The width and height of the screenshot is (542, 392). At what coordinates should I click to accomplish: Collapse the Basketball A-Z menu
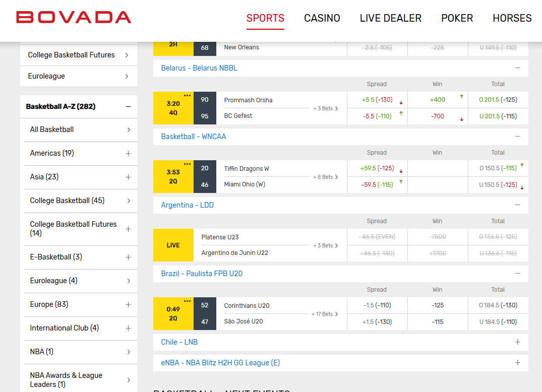coord(128,107)
